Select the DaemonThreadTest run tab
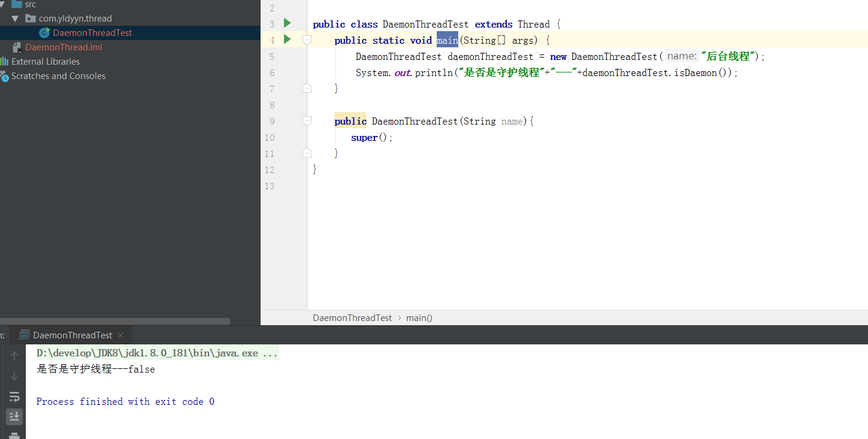Image resolution: width=868 pixels, height=439 pixels. 72,335
